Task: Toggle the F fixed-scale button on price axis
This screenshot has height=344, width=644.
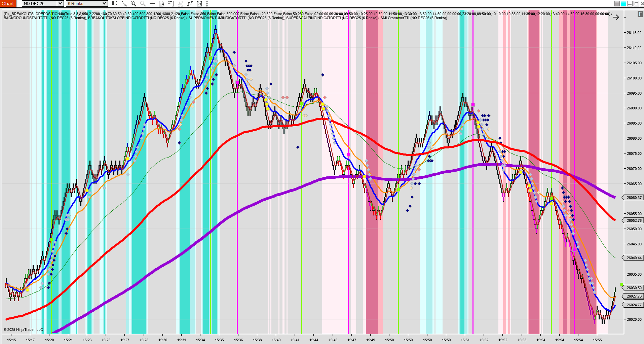Action: pyautogui.click(x=640, y=14)
